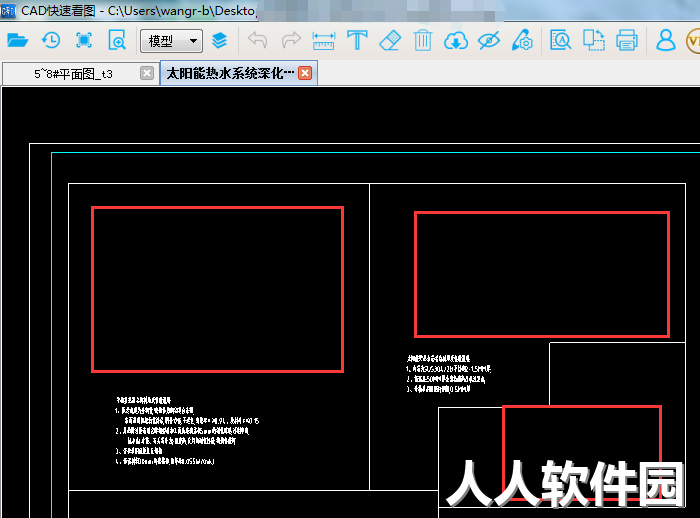Click the drawing compare icon

[x=594, y=41]
